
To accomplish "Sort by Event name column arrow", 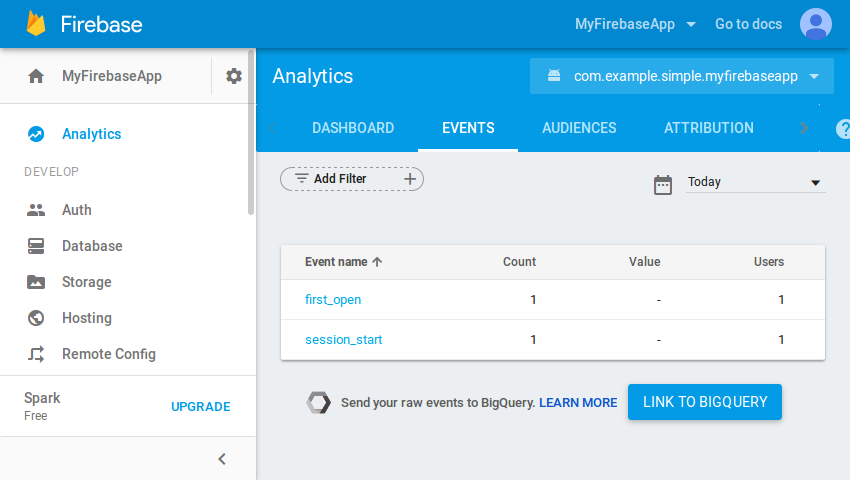I will tap(377, 262).
